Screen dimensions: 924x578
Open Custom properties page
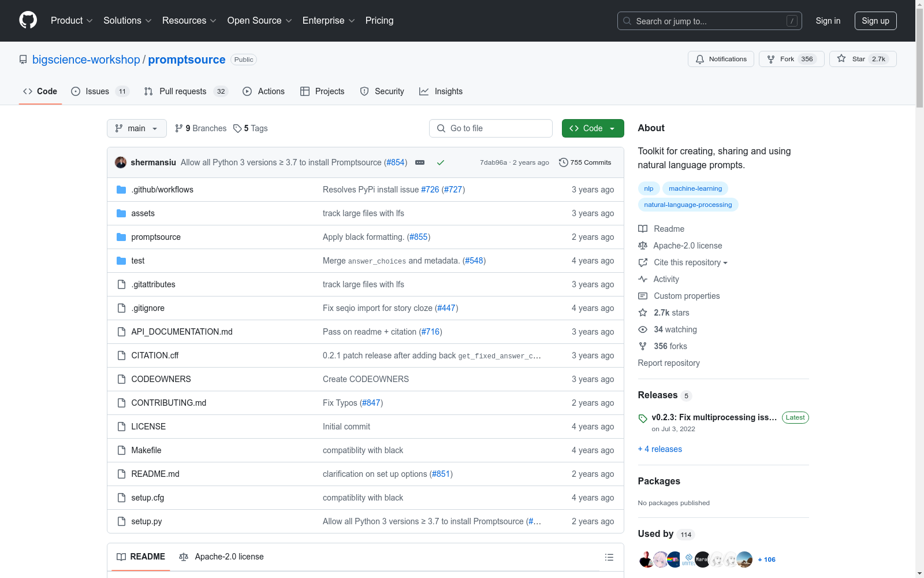[679, 296]
